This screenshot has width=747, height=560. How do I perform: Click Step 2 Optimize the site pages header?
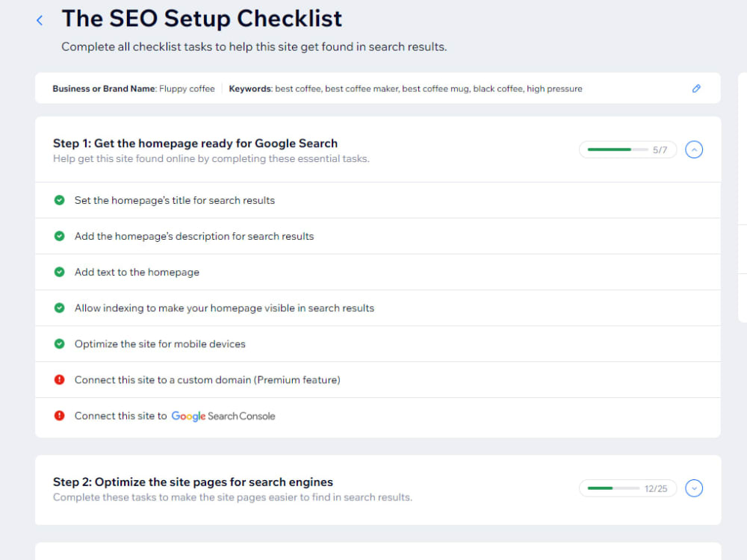pos(193,482)
